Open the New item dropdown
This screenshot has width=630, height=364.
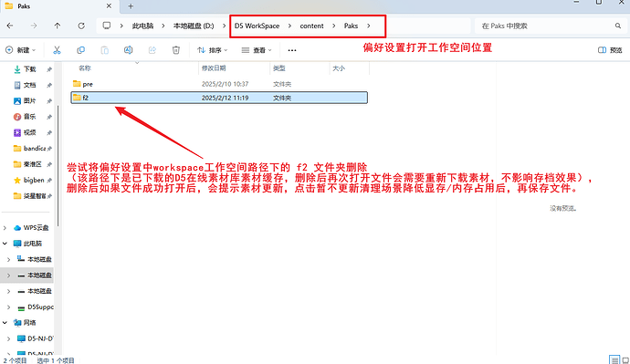click(x=20, y=50)
